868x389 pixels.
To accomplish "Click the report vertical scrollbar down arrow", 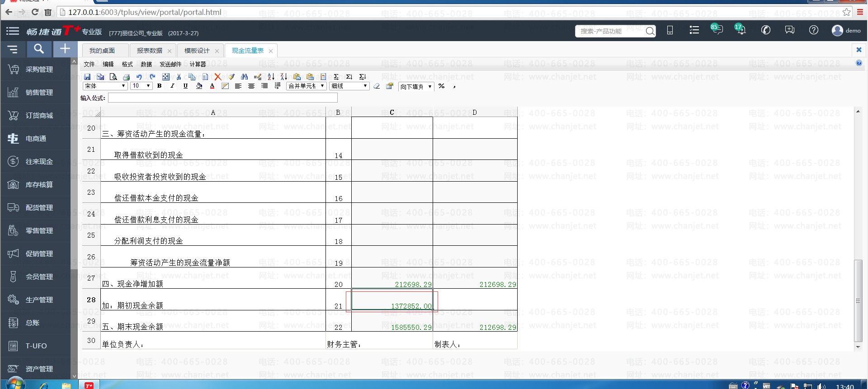I will 858,347.
